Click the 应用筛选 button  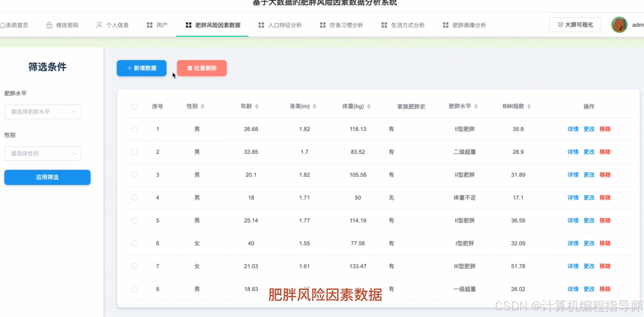(47, 177)
